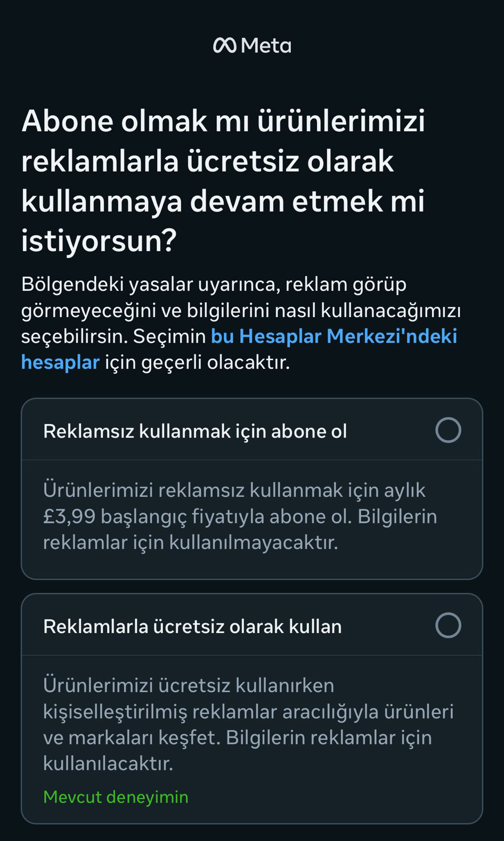Tap the subscription description starting "Ürünlerimizi reklamsız"
Viewport: 504px width, 841px height.
(234, 490)
